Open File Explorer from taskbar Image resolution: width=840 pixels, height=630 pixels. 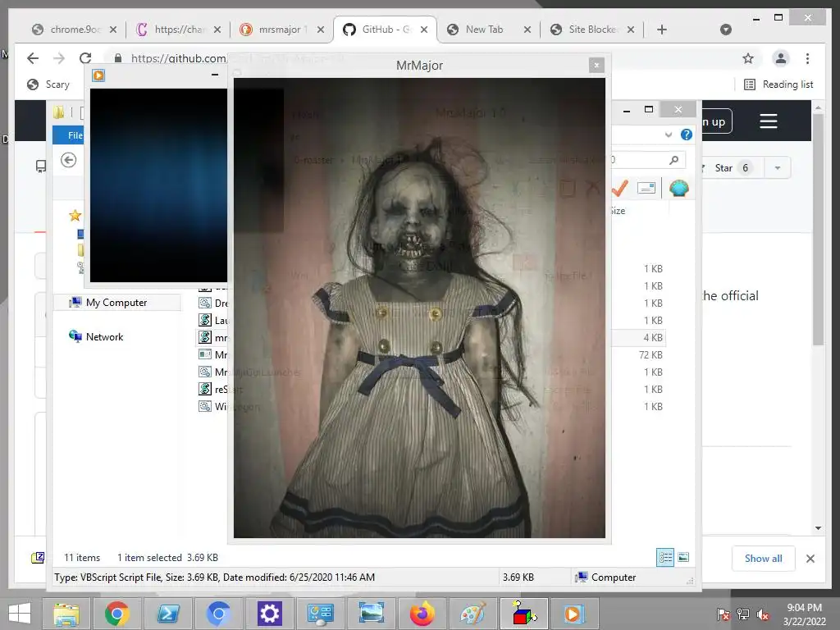coord(66,614)
